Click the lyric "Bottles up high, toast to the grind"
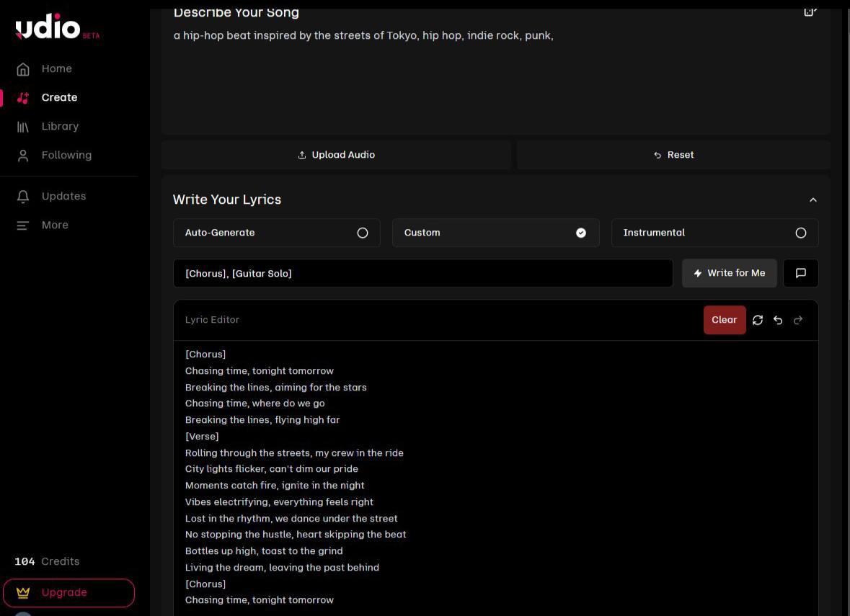The image size is (850, 616). 264,551
